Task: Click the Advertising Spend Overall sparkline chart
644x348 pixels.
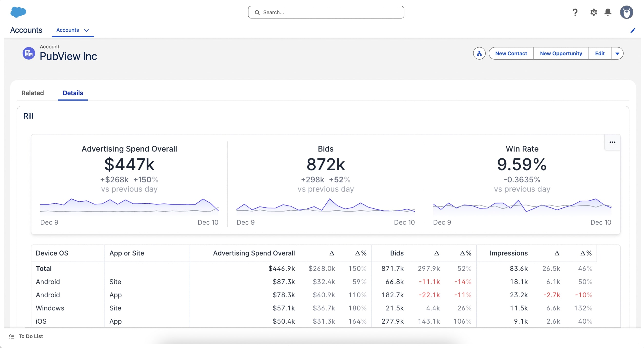Action: click(129, 205)
